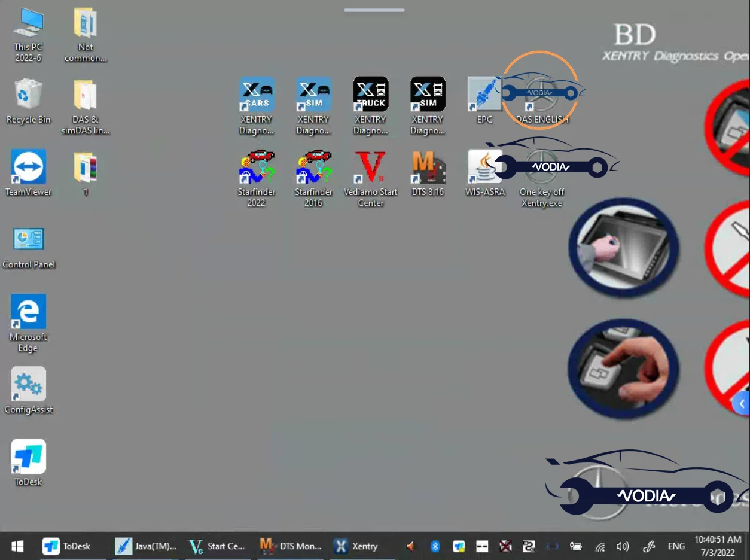Launch Starfinder 2016
750x560 pixels.
coord(313,178)
